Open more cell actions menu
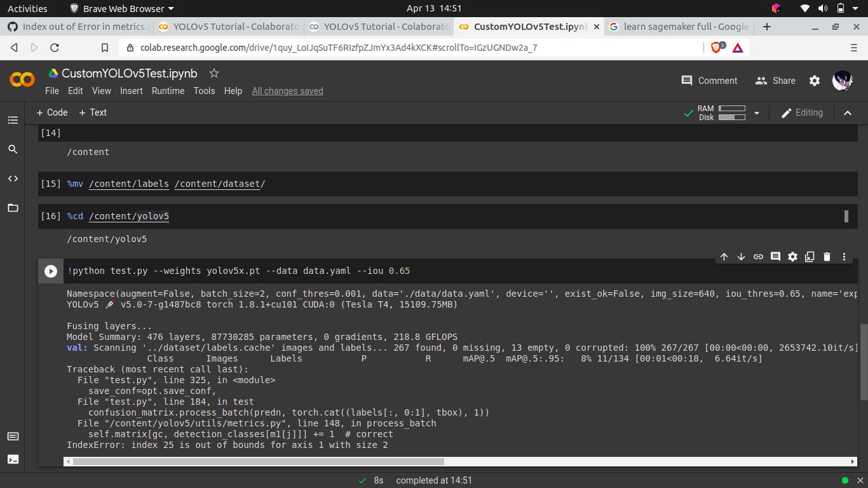This screenshot has height=488, width=868. click(x=844, y=257)
